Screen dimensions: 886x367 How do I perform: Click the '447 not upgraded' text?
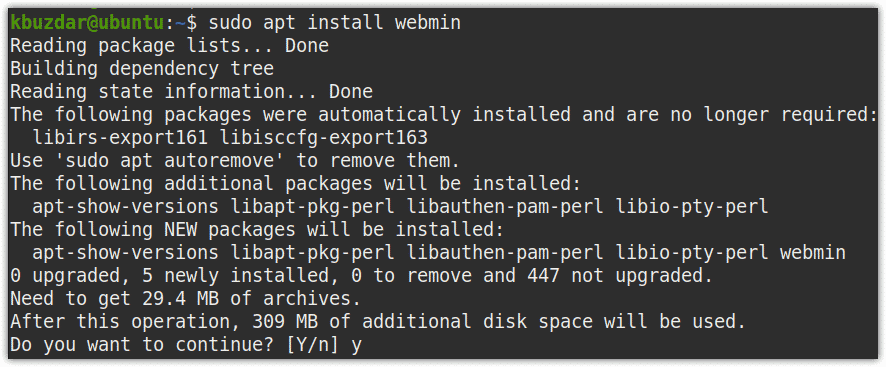(x=619, y=276)
